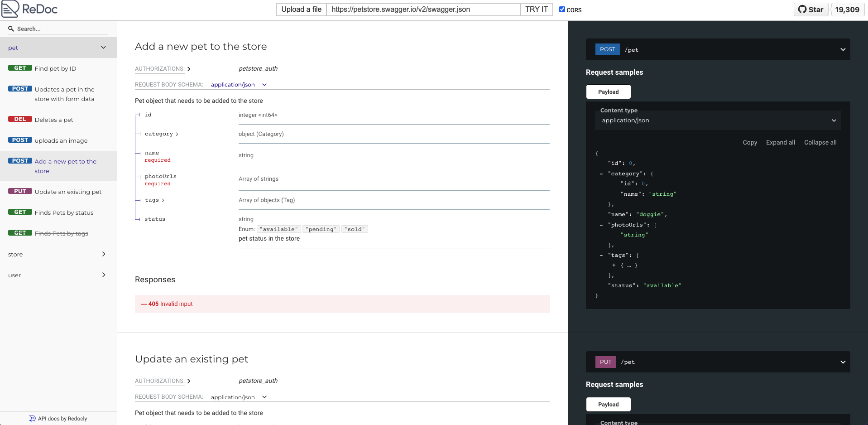Expand the collapsed tags array item plus sign
Image resolution: width=868 pixels, height=425 pixels.
(614, 266)
